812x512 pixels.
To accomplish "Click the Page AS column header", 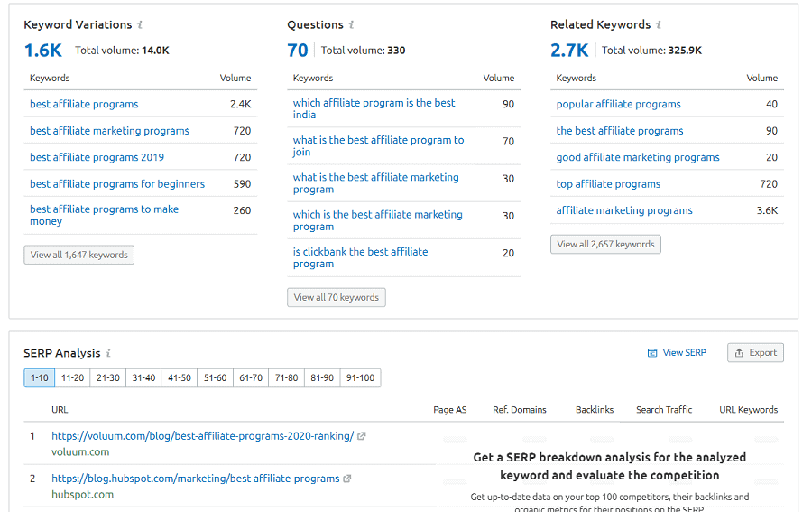I will tap(449, 410).
